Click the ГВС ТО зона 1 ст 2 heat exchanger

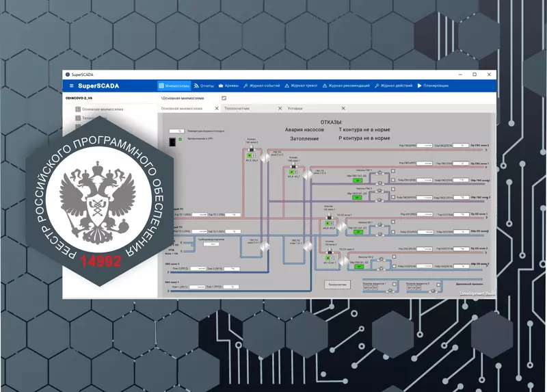click(308, 174)
